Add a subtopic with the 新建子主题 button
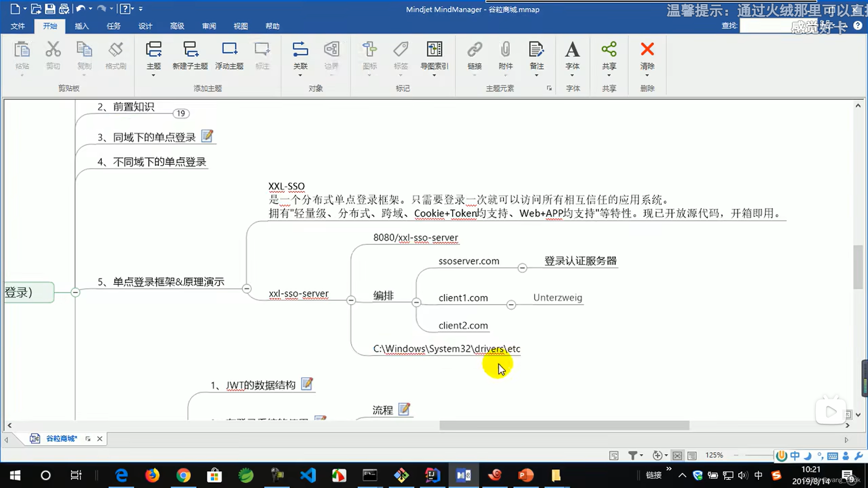The height and width of the screenshot is (488, 868). pyautogui.click(x=190, y=55)
